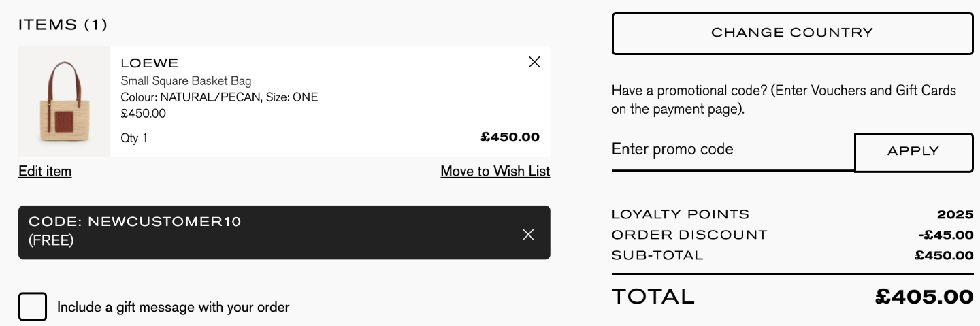Apply the promotional code
Screen dimensions: 980x326
click(913, 152)
